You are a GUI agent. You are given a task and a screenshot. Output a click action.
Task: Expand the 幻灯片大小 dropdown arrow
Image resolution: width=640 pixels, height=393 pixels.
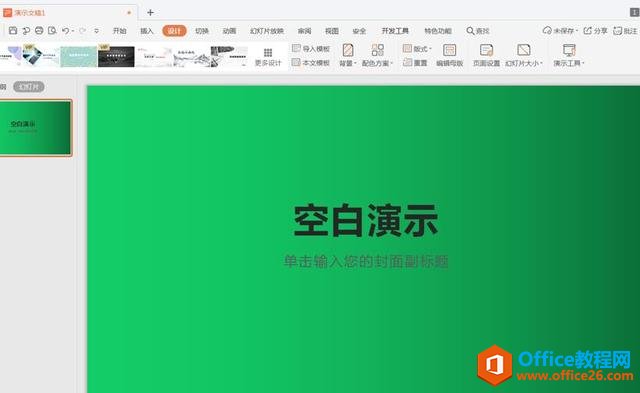[x=541, y=63]
